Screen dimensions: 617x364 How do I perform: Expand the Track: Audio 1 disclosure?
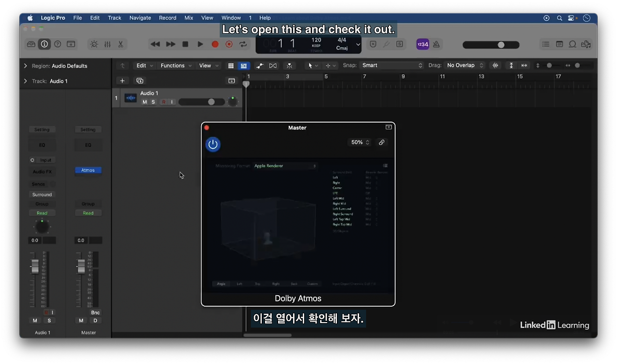click(x=26, y=81)
